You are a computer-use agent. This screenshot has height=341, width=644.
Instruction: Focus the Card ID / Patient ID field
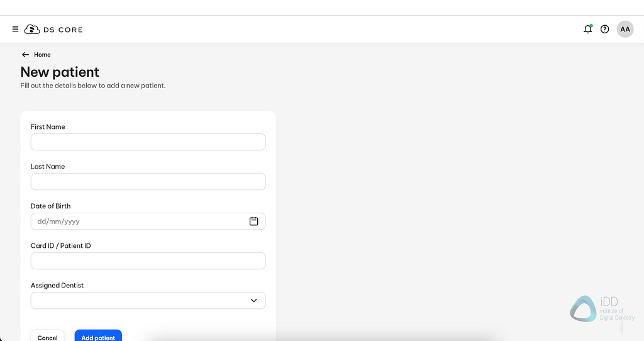(148, 261)
